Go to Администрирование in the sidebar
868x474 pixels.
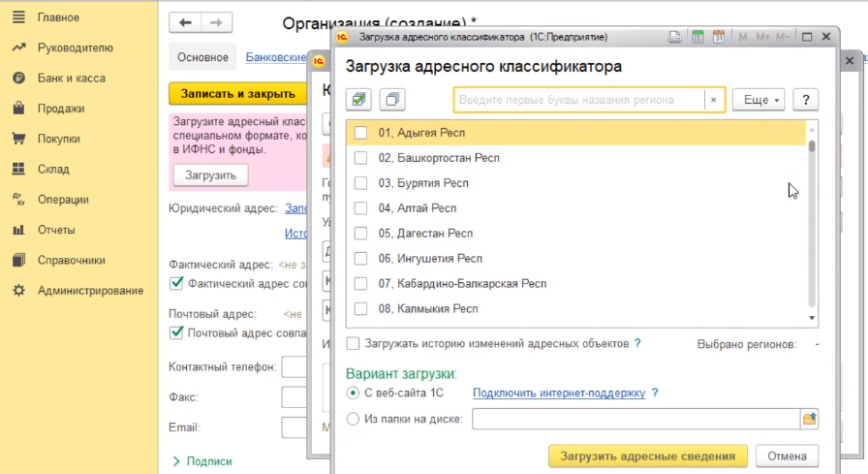pos(89,291)
